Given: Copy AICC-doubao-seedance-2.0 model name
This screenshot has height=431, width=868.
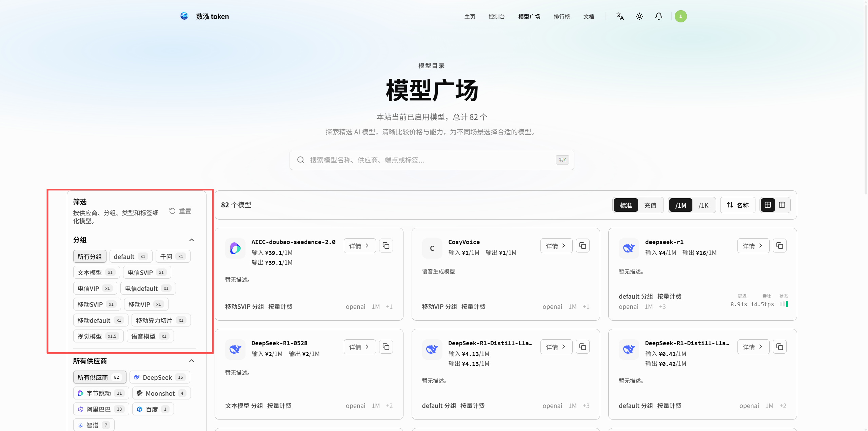Looking at the screenshot, I should [x=386, y=246].
